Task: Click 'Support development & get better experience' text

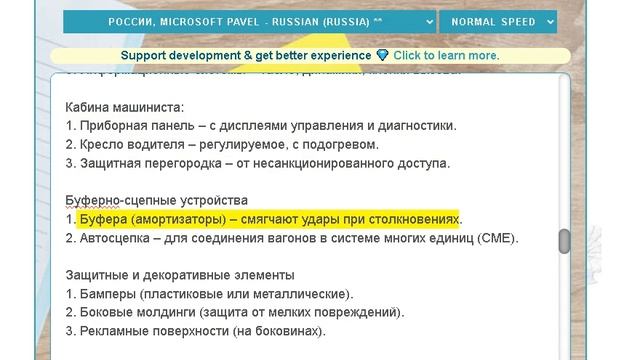Action: click(246, 56)
